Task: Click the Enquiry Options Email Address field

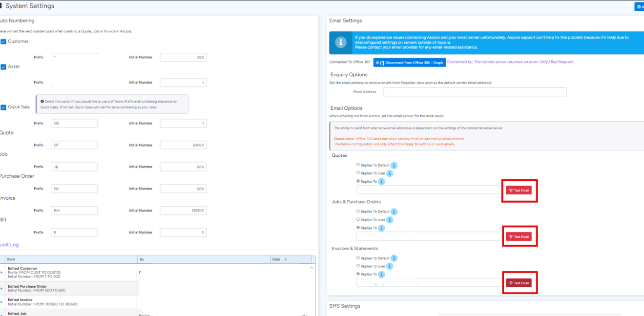Action: coord(475,92)
